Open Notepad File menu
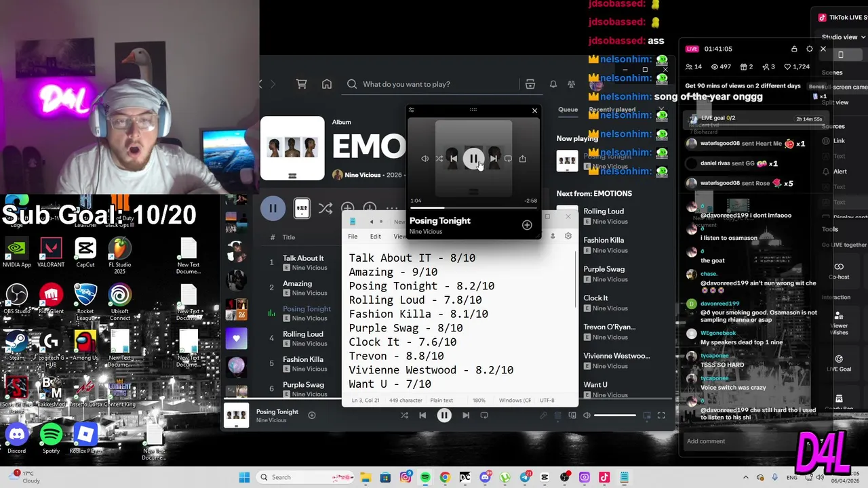 pyautogui.click(x=353, y=237)
